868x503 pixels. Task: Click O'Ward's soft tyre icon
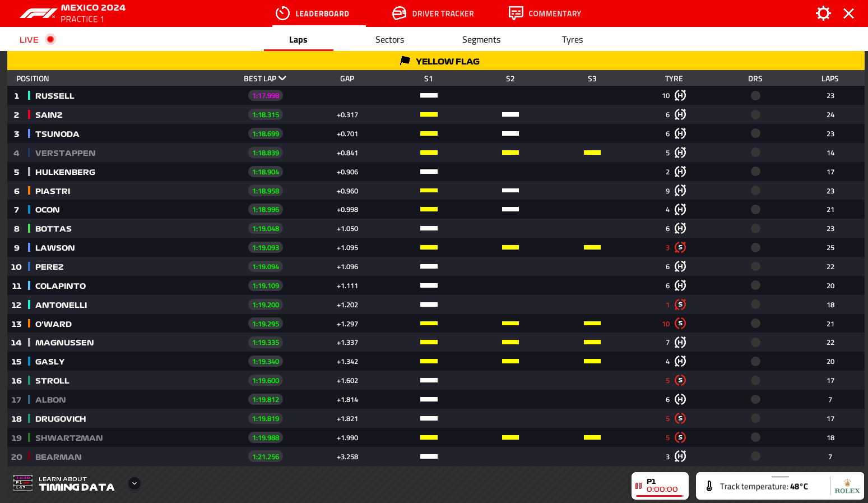point(680,324)
